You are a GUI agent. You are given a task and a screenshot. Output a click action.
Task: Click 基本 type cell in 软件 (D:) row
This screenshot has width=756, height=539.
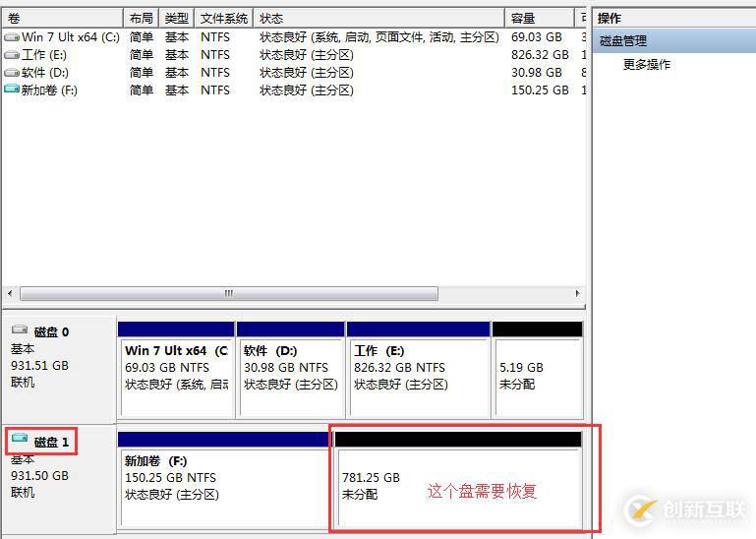click(x=176, y=73)
